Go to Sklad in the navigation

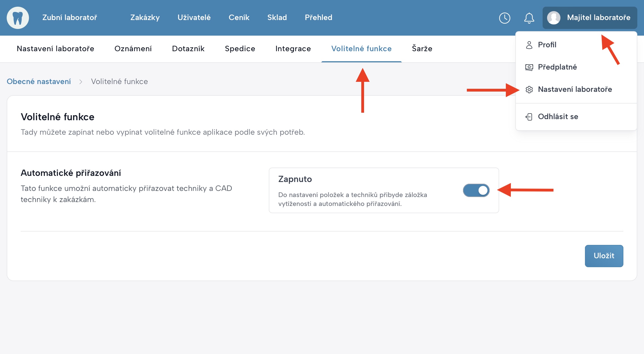click(x=277, y=18)
